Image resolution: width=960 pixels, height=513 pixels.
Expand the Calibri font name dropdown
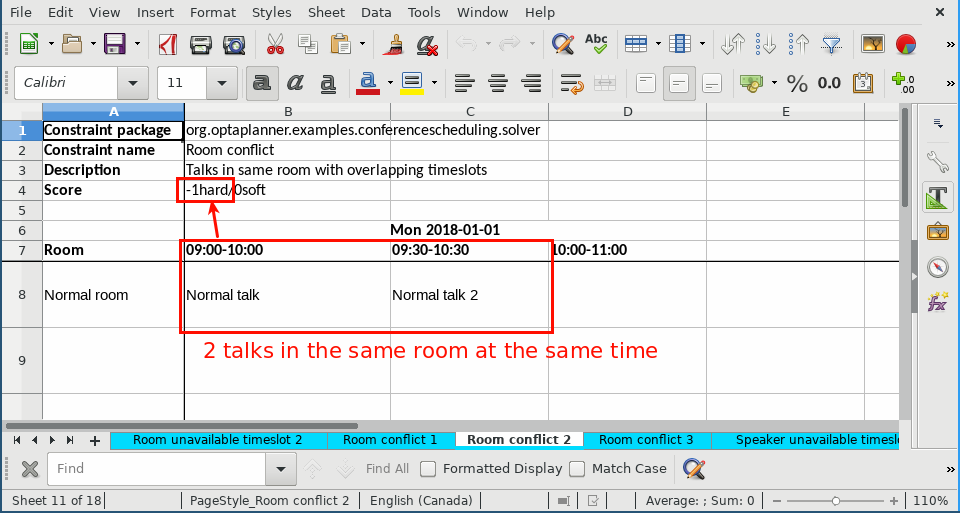[131, 83]
